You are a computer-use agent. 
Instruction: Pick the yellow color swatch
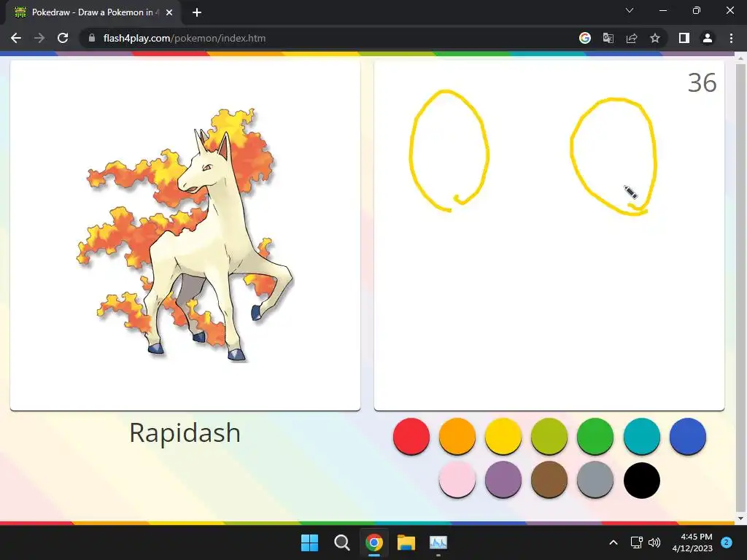tap(503, 436)
